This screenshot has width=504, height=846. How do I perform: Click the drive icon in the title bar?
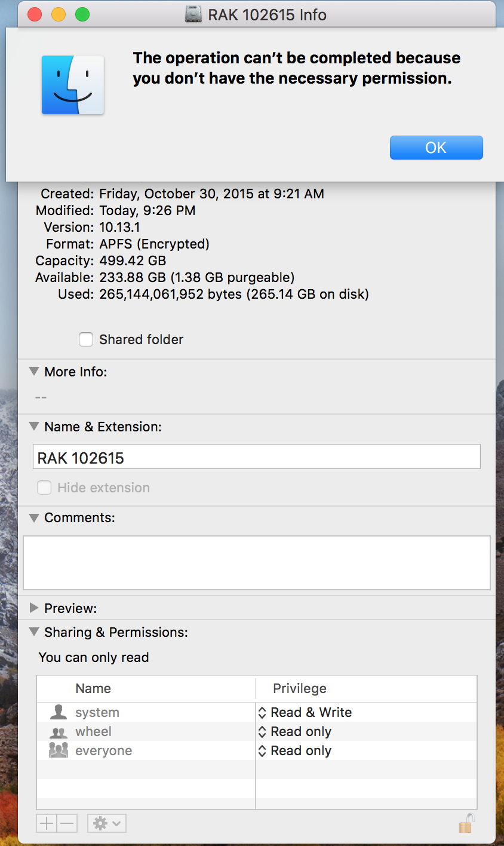pos(193,14)
